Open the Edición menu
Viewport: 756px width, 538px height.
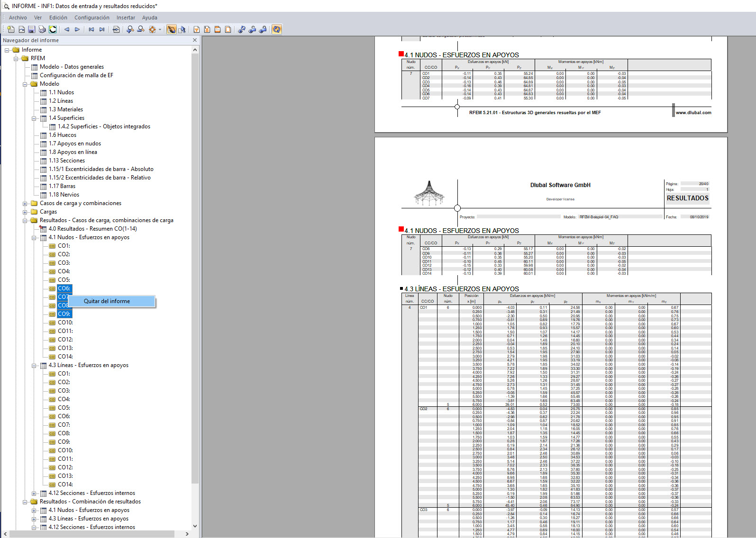58,18
